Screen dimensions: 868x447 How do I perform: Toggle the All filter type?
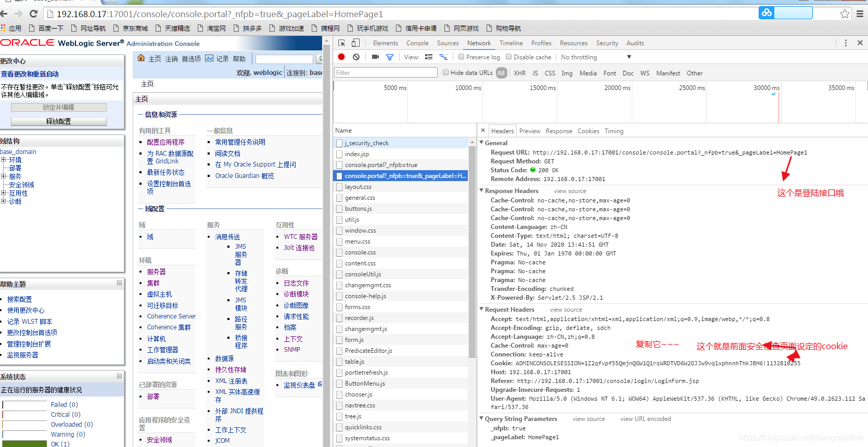(x=501, y=73)
